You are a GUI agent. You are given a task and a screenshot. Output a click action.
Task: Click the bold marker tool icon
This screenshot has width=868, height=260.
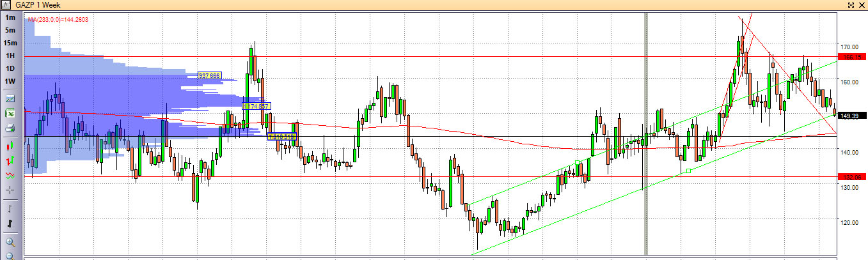click(x=10, y=224)
